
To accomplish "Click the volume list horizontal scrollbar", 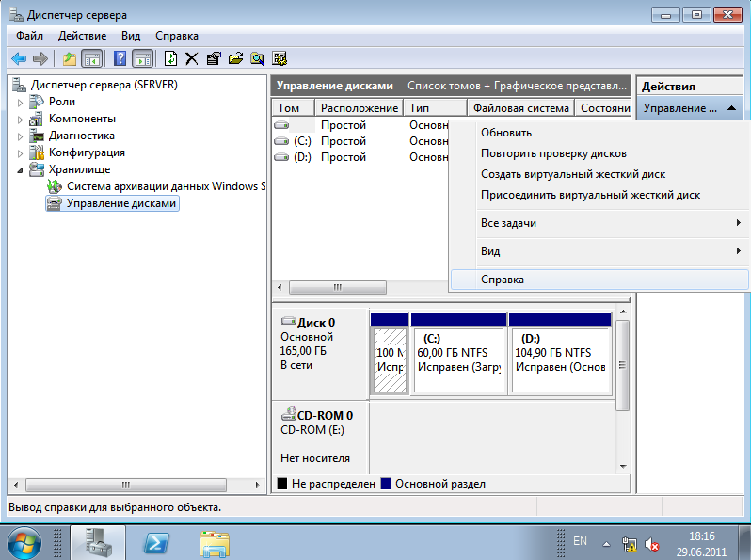I will coord(338,287).
